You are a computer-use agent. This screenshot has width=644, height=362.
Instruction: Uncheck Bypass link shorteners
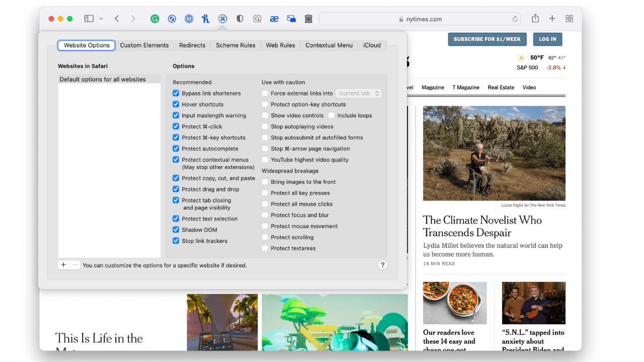click(176, 93)
